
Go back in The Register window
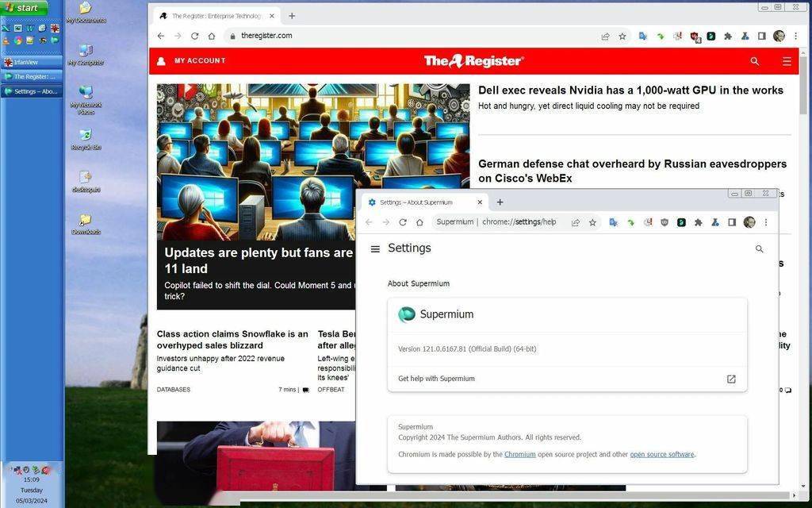pos(160,36)
